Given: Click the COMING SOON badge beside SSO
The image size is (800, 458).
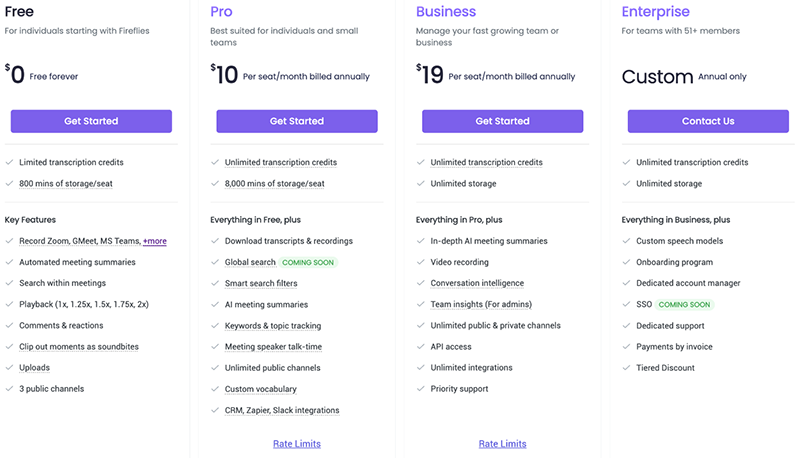Looking at the screenshot, I should (685, 304).
